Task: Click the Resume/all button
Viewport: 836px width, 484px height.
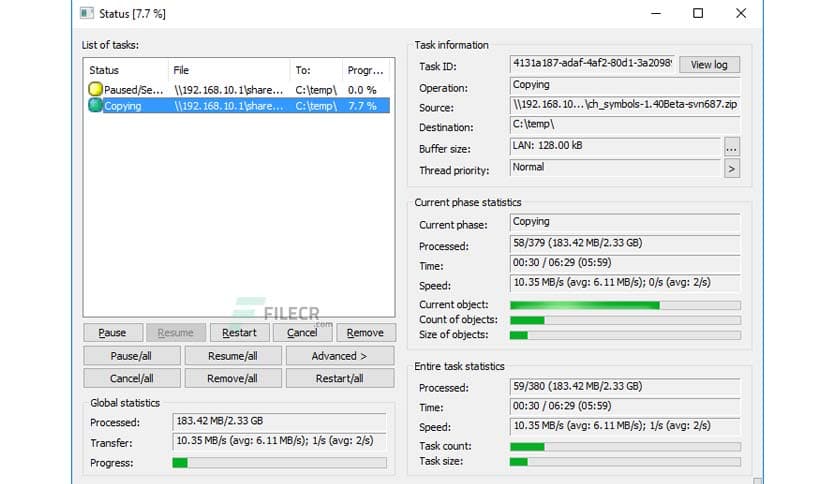Action: click(232, 356)
